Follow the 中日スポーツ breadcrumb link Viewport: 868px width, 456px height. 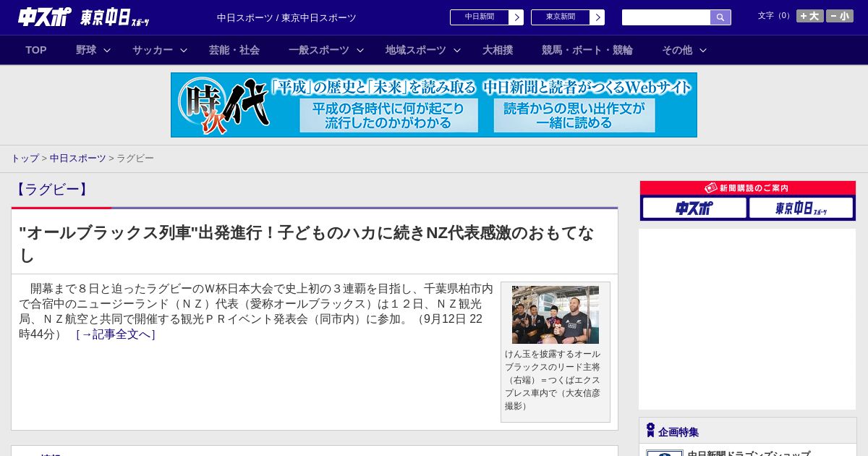tap(78, 158)
